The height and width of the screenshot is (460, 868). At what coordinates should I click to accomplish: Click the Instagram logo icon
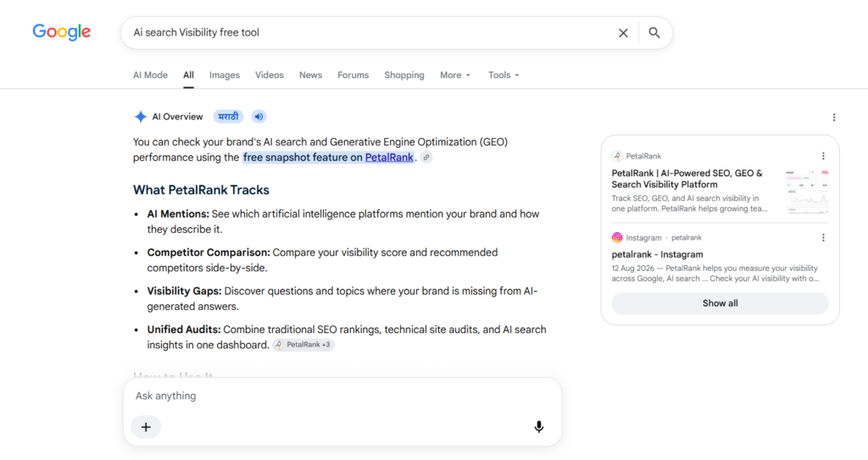617,237
